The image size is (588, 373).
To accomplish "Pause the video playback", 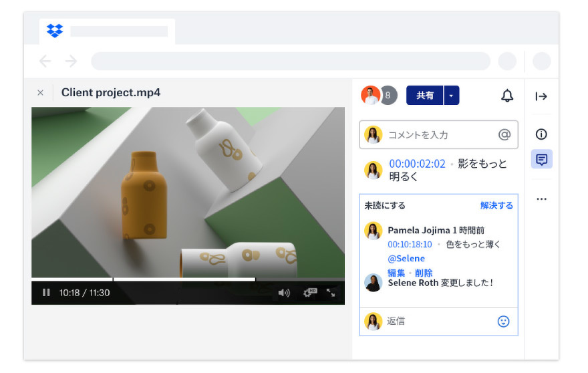I will pyautogui.click(x=46, y=292).
